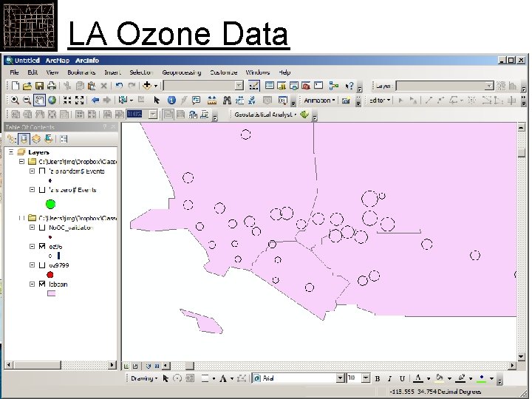The image size is (532, 399).
Task: Zoom to Full Extent globe
Action: pos(52,100)
